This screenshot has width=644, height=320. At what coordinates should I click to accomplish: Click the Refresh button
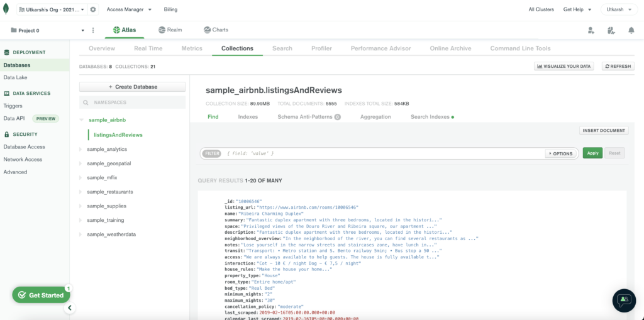point(618,66)
